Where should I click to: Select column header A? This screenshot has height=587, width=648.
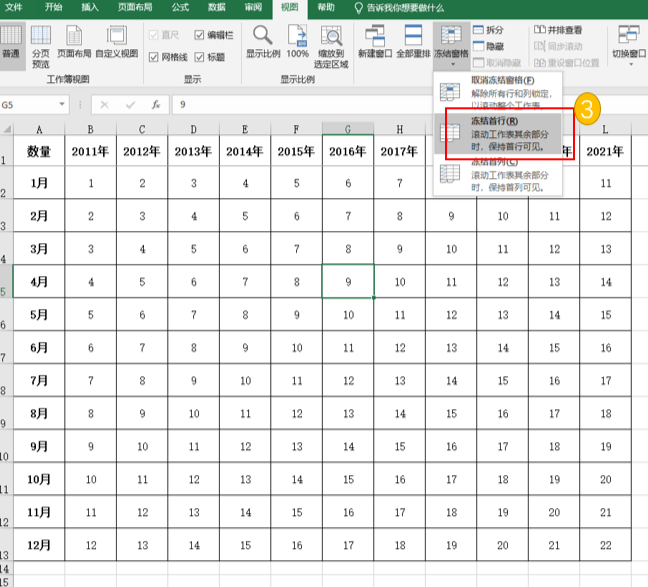39,129
